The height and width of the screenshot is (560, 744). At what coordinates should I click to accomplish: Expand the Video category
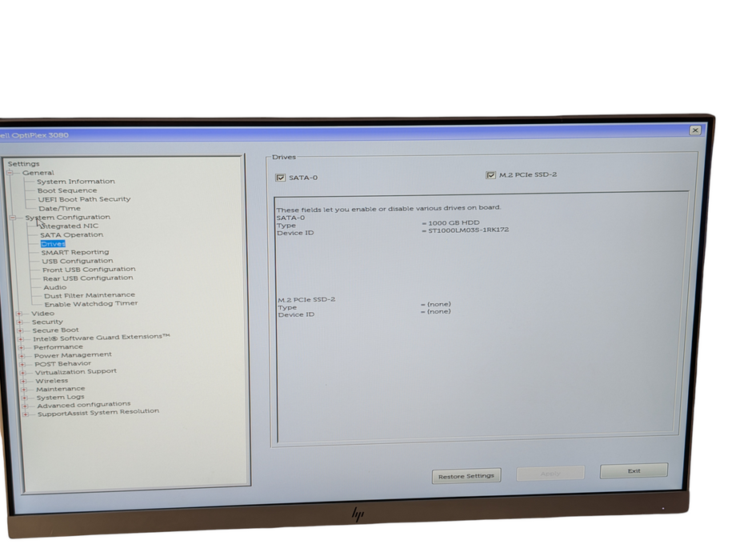click(19, 314)
